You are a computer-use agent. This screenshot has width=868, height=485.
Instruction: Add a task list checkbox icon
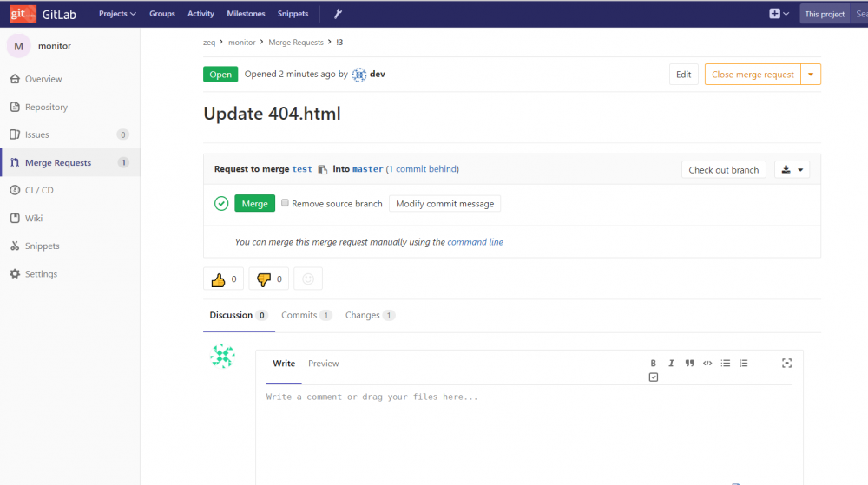[654, 377]
